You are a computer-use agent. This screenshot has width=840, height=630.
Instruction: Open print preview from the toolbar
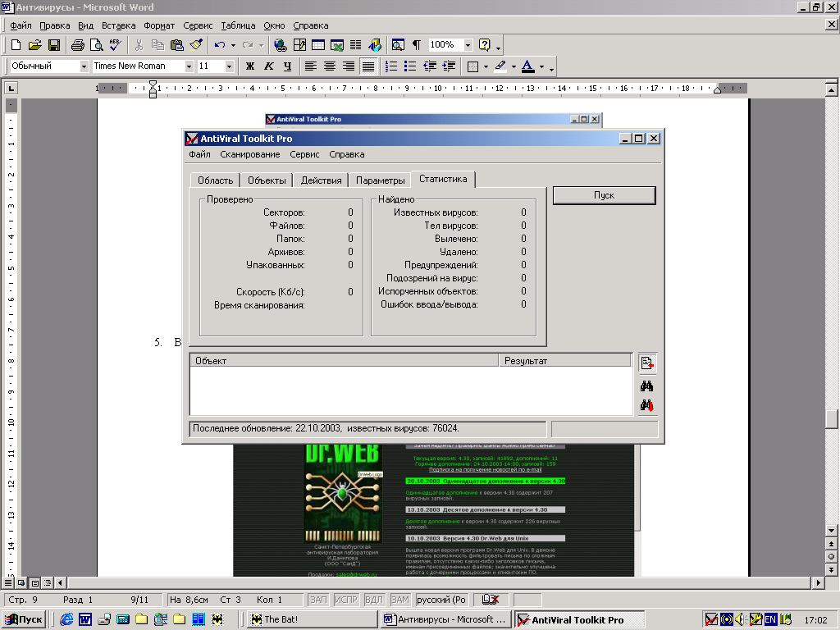click(x=97, y=45)
